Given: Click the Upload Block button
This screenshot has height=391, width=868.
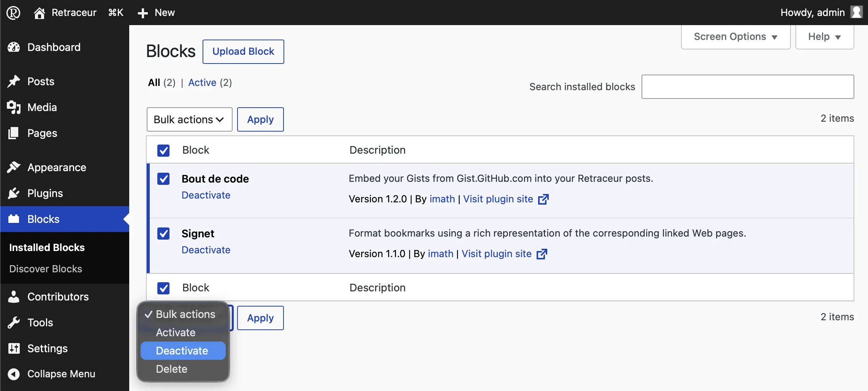Looking at the screenshot, I should point(243,52).
